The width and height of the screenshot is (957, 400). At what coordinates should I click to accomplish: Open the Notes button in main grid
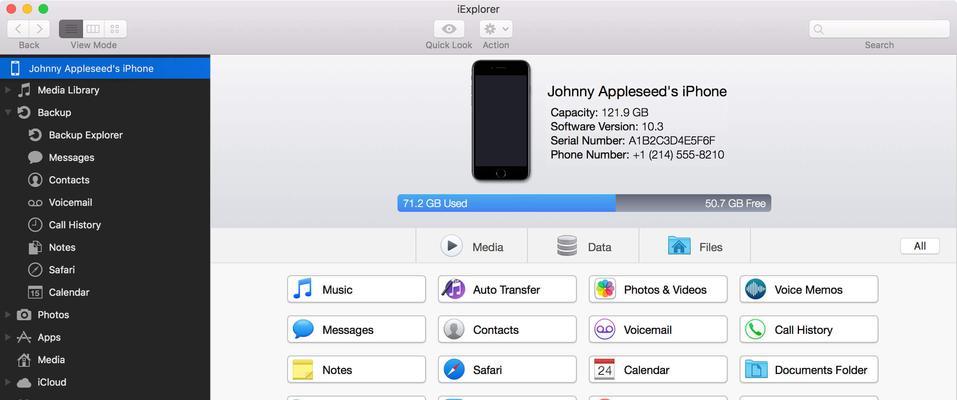(x=356, y=370)
